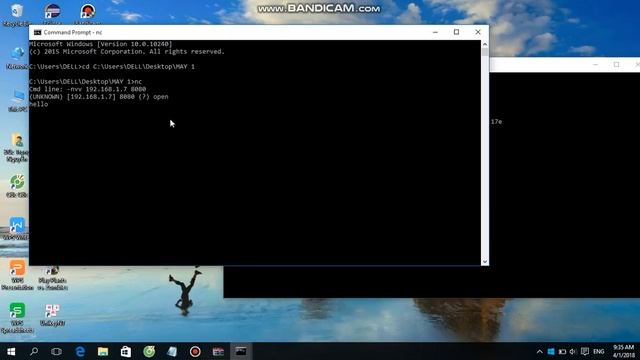Click Command Prompt - nc system menu icon
Image resolution: width=640 pixels, height=360 pixels.
tap(37, 32)
